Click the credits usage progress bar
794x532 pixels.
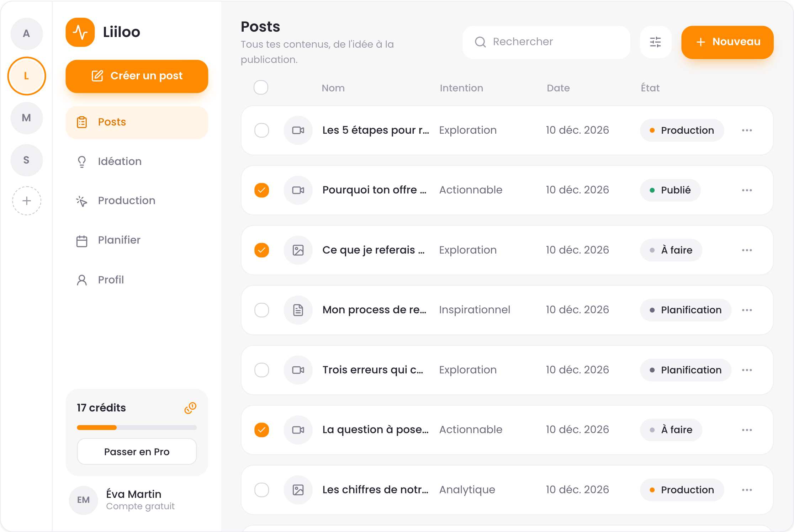coord(137,427)
